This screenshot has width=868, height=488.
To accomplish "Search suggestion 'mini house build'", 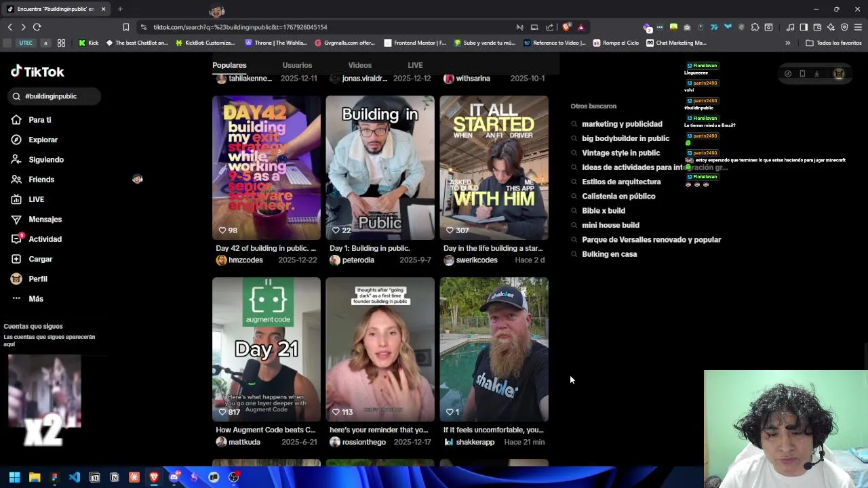I will coord(610,225).
